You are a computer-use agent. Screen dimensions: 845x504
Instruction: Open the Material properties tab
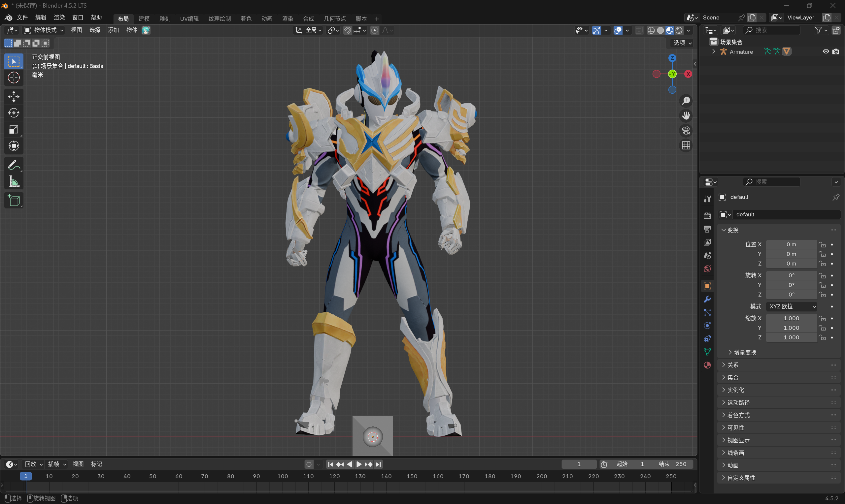[x=707, y=365]
